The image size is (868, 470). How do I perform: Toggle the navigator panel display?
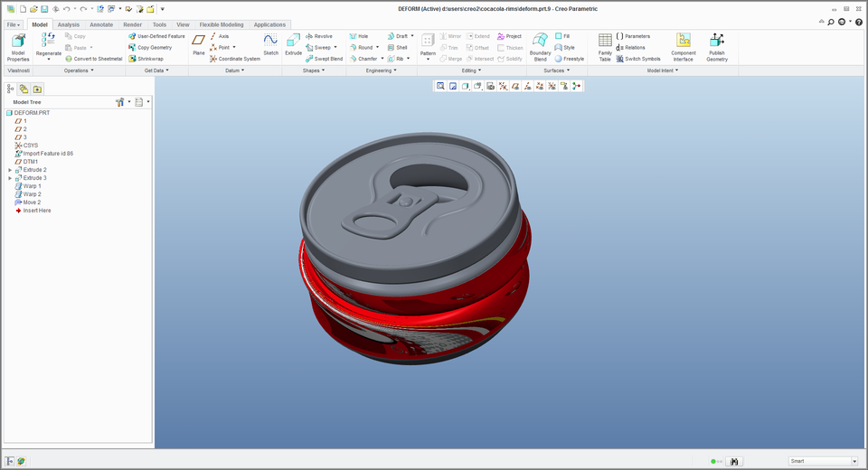[9, 461]
